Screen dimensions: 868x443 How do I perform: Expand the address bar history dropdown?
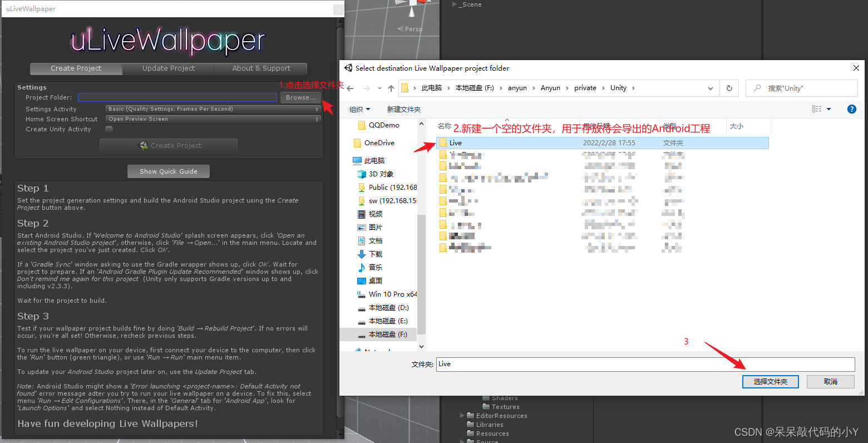(710, 88)
